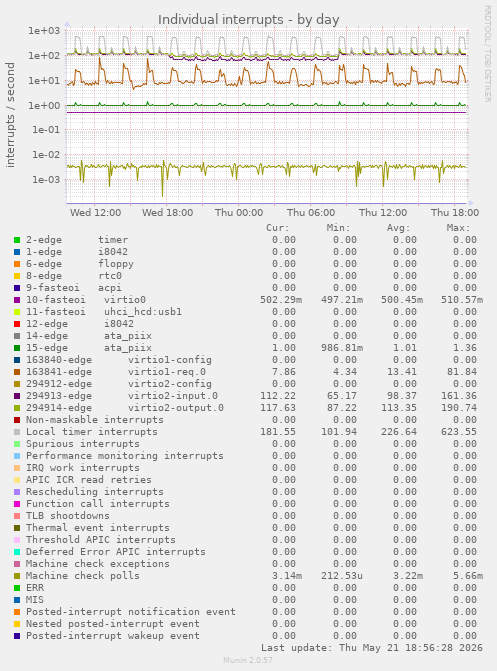The width and height of the screenshot is (497, 671).
Task: Click the Last update timestamp text
Action: click(372, 648)
